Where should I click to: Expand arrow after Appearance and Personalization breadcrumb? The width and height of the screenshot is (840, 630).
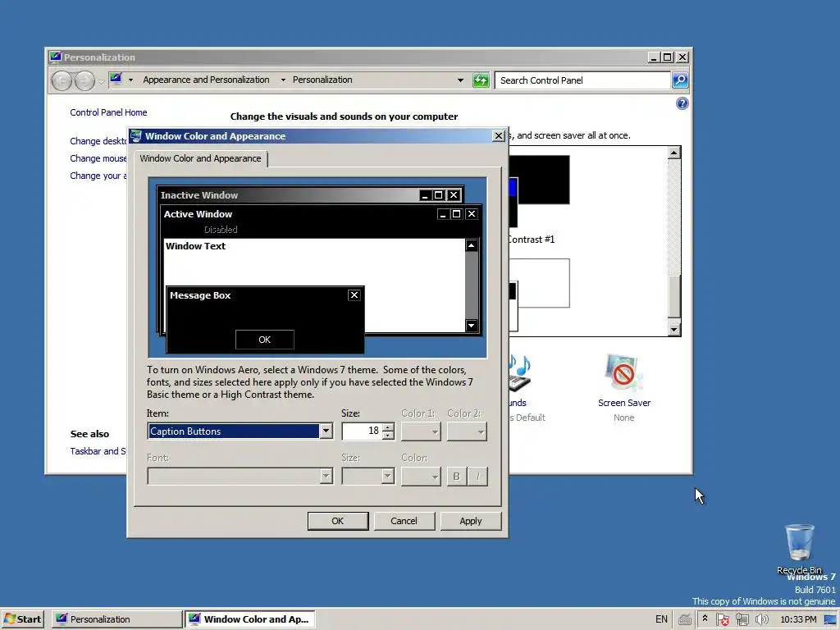tap(283, 80)
